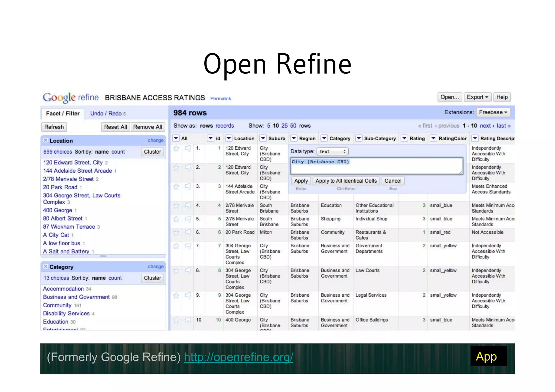Flag row 5 in the data grid
Screen dimensions: 555x392
click(x=188, y=219)
